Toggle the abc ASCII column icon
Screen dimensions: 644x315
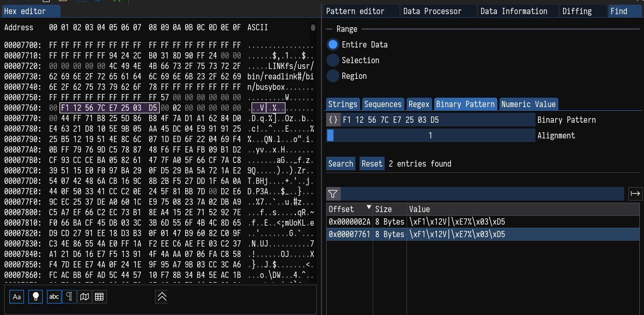pos(54,297)
